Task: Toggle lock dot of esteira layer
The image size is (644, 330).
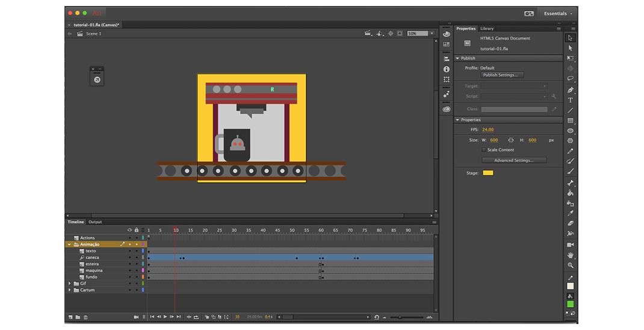Action: point(137,264)
